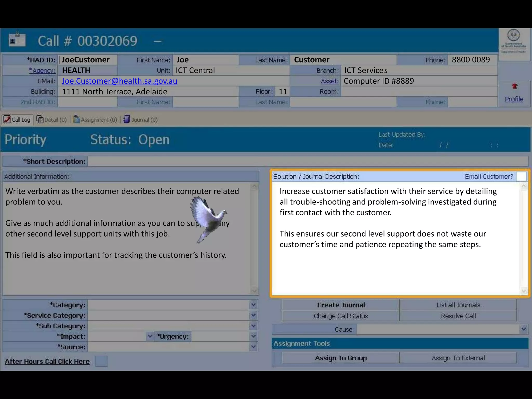Click the After Hours Call Click Here link
The image size is (532, 399).
click(47, 361)
